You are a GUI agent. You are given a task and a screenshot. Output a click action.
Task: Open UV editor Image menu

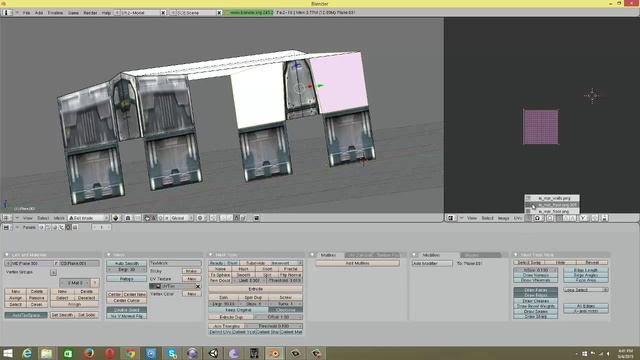coord(503,218)
